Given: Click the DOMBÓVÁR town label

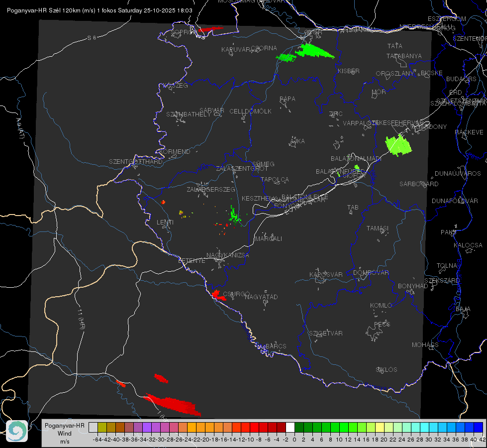Looking at the screenshot, I should click(371, 273).
